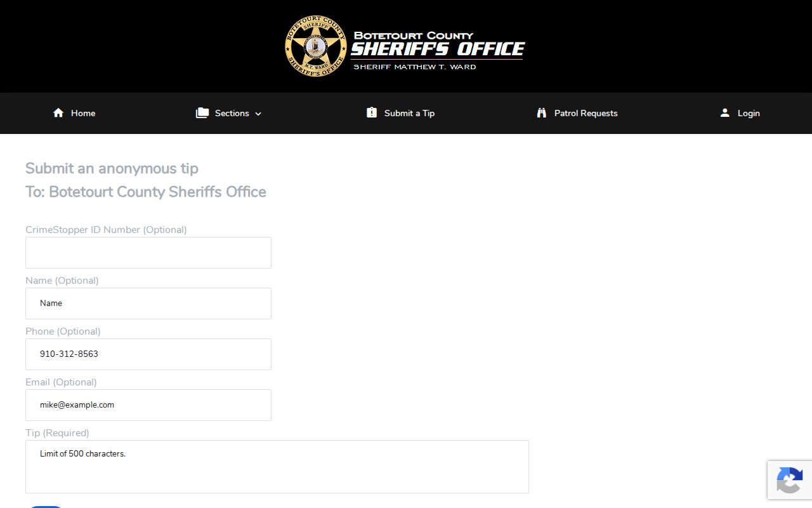
Task: Click the Sheriff's Office star badge logo
Action: [x=315, y=46]
